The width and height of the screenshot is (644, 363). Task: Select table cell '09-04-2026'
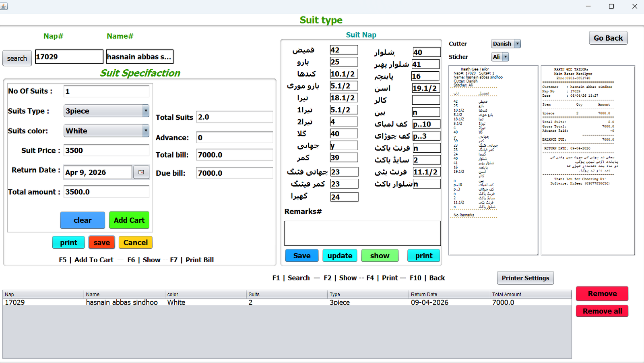(449, 302)
